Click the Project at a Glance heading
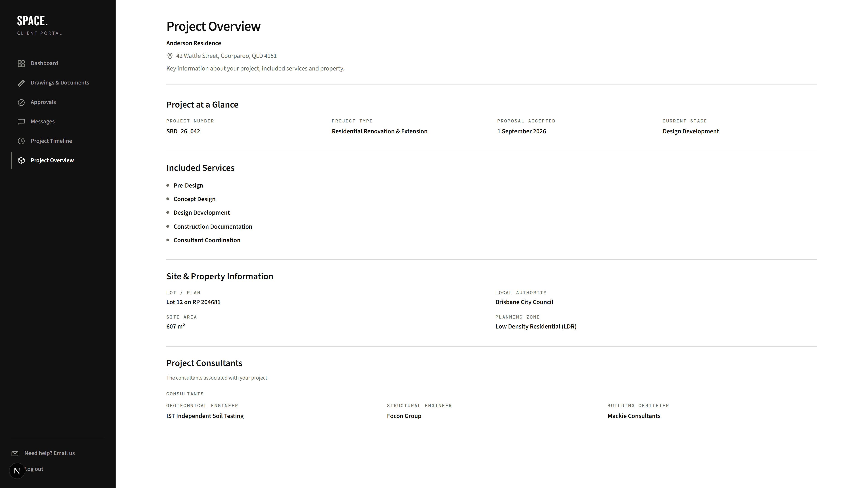 (x=202, y=105)
